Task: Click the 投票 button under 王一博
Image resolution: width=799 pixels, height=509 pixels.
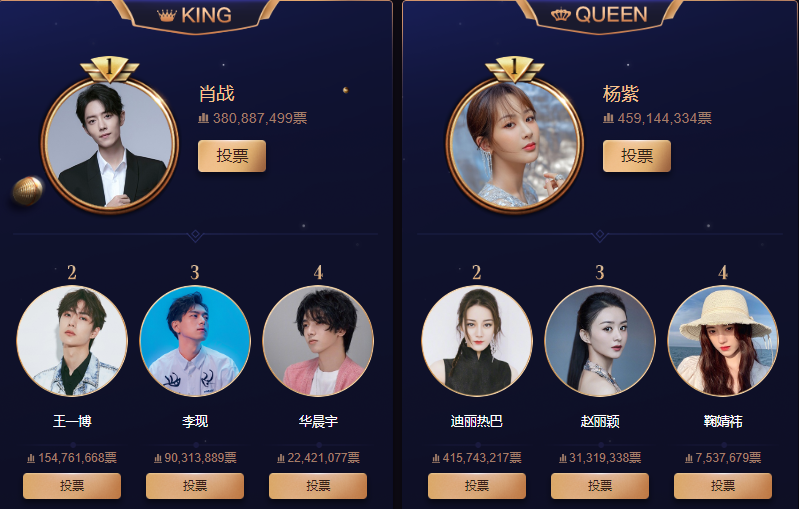Action: 72,486
